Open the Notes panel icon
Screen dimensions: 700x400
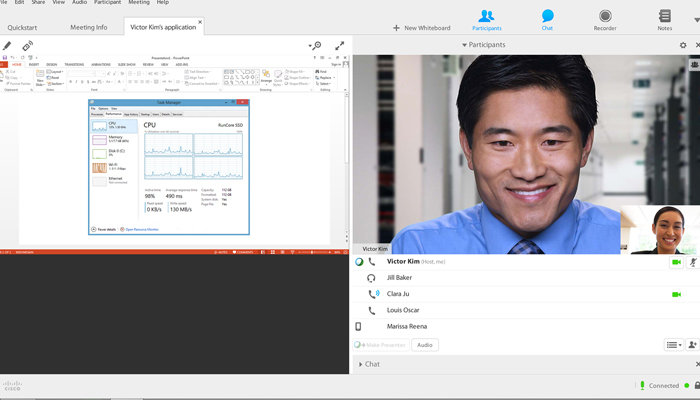(665, 18)
